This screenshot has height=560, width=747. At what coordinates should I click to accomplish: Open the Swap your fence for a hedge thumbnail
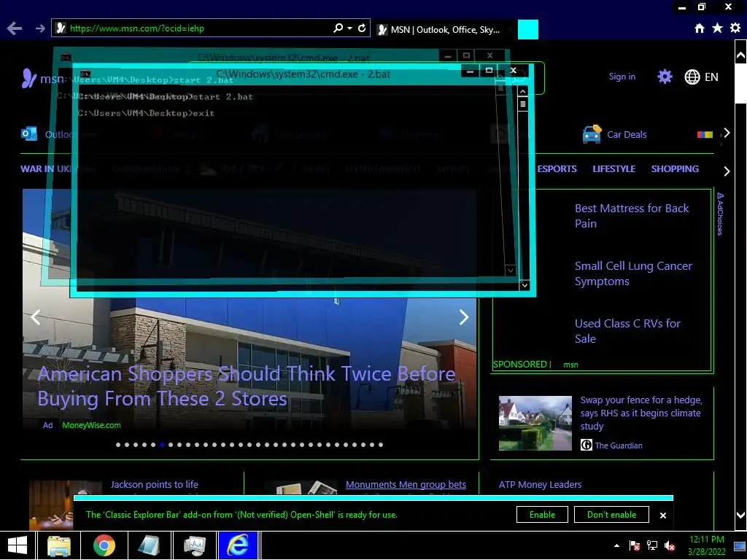pyautogui.click(x=535, y=423)
